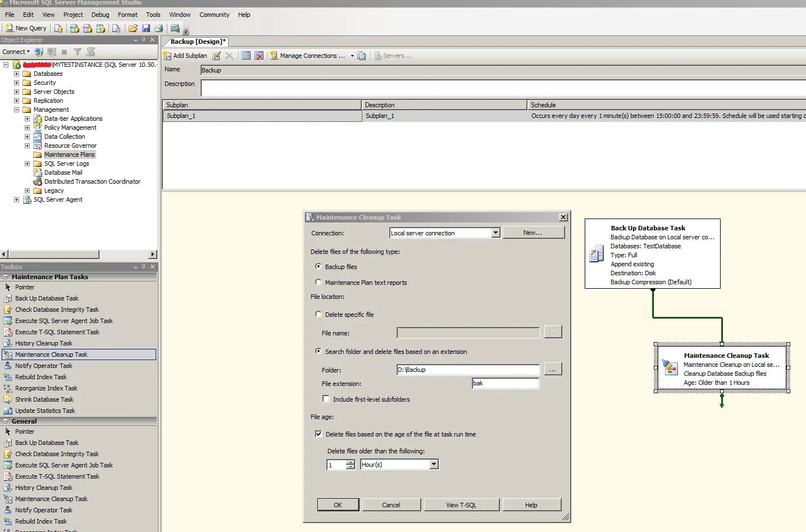Click the Subplan Schedule calendar icon

[246, 56]
